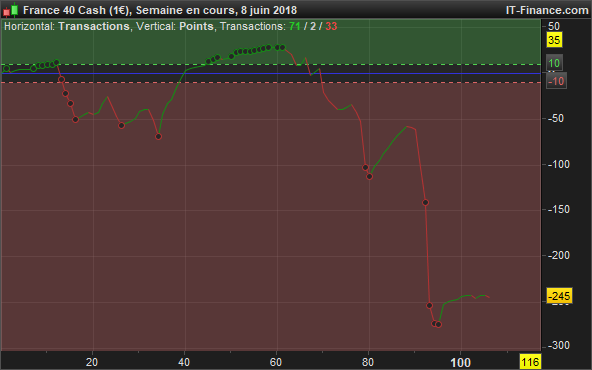Screen dimensions: 592x370
Task: Click the candlestick icon in title bar
Action: click(11, 10)
